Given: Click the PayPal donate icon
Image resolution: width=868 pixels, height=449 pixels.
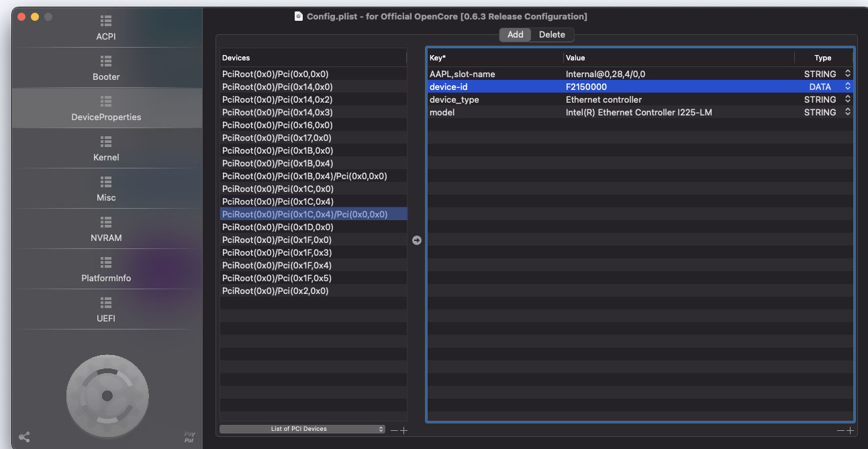Looking at the screenshot, I should 189,436.
